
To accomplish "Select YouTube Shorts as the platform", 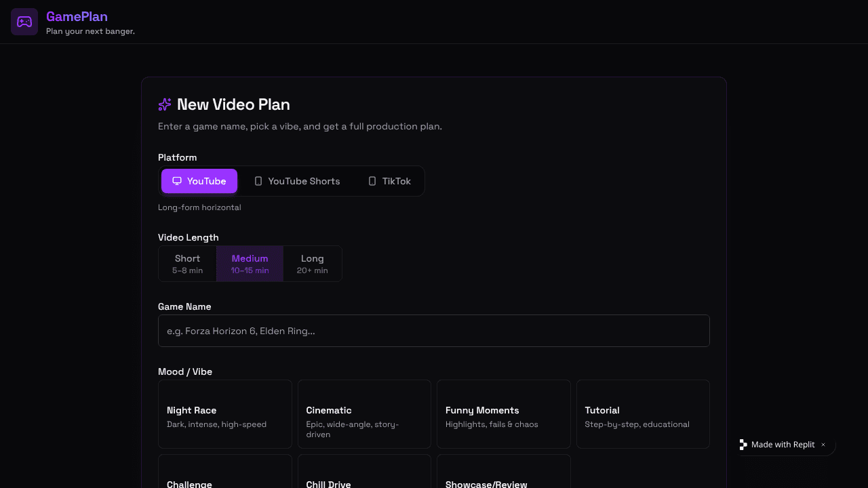I will pyautogui.click(x=297, y=181).
